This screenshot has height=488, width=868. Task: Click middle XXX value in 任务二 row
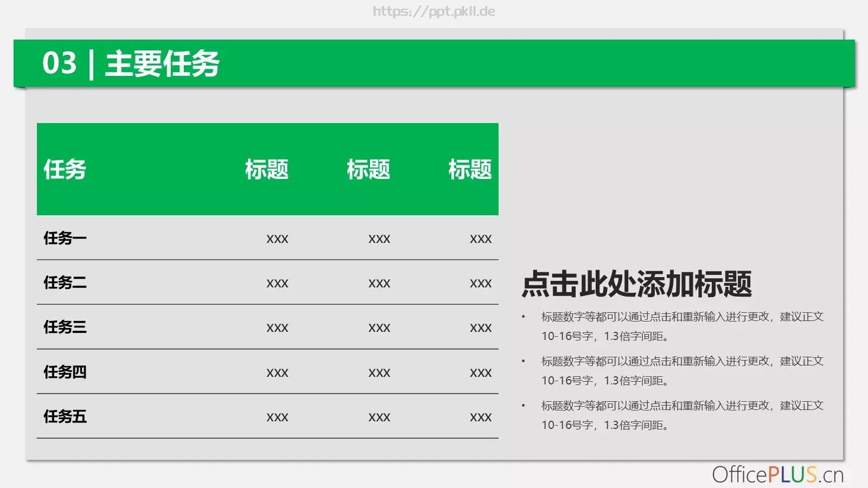tap(379, 284)
